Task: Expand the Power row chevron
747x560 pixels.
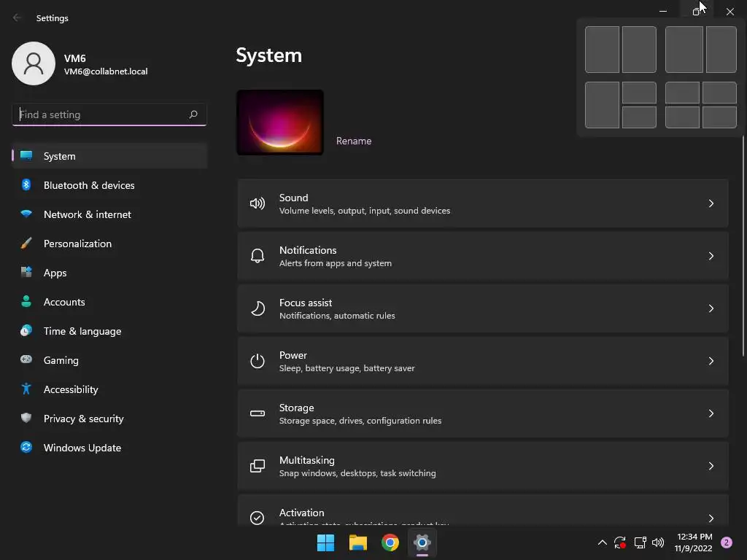Action: (711, 361)
